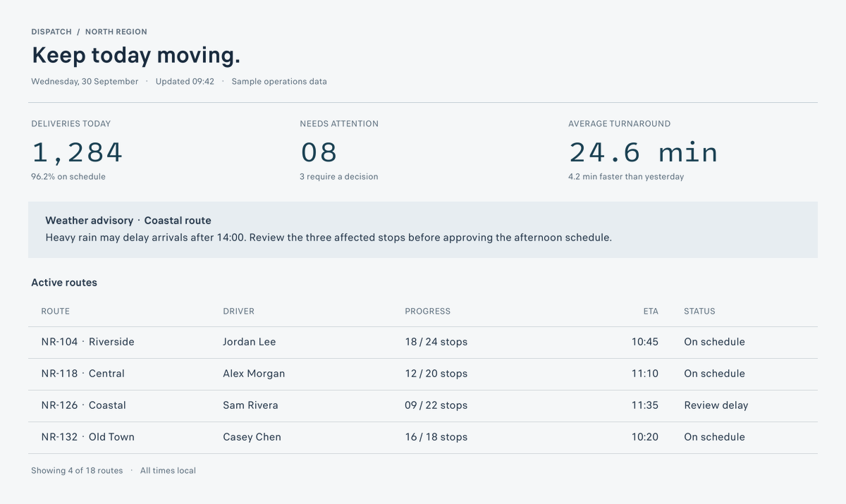
Task: Click 'Showing 4 of 18 routes' footer
Action: tap(77, 470)
